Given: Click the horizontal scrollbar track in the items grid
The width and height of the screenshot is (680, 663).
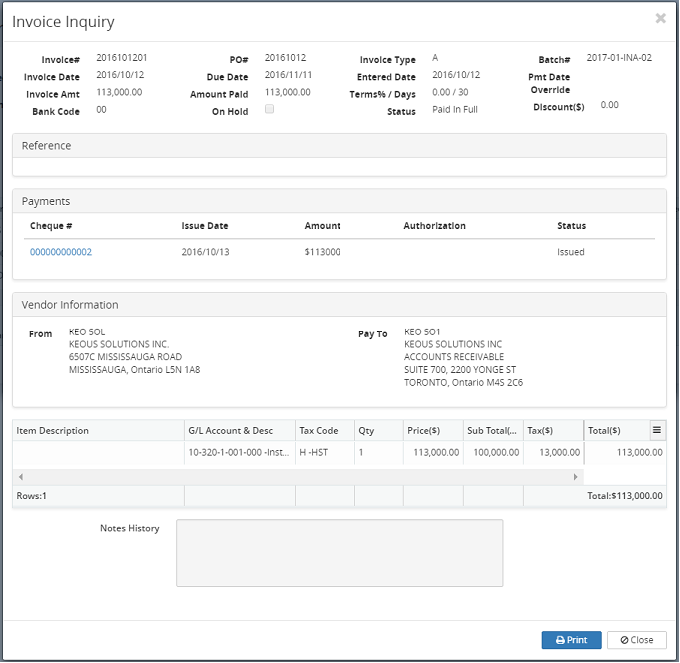Looking at the screenshot, I should click(x=300, y=477).
